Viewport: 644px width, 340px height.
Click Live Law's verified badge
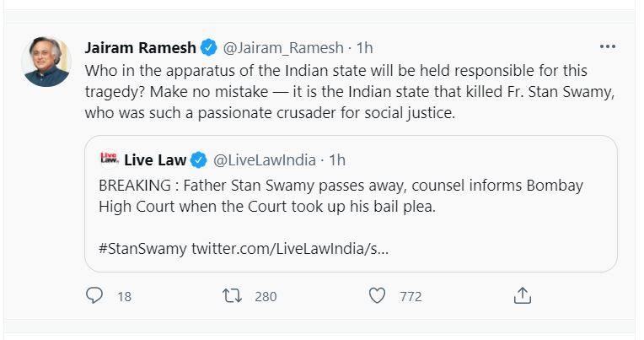(199, 159)
